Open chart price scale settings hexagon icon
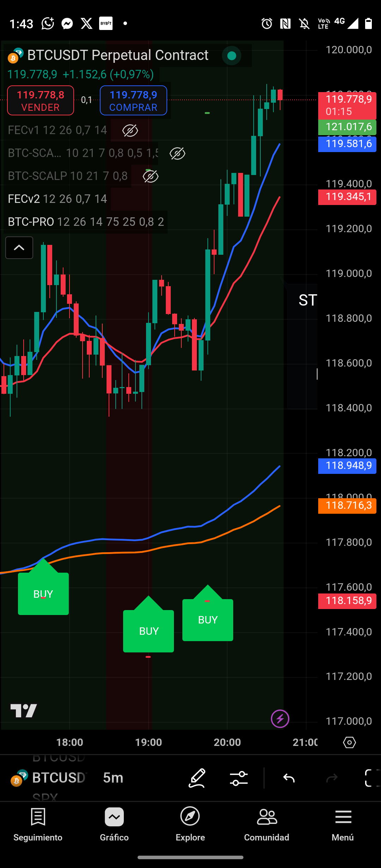 pos(349,742)
